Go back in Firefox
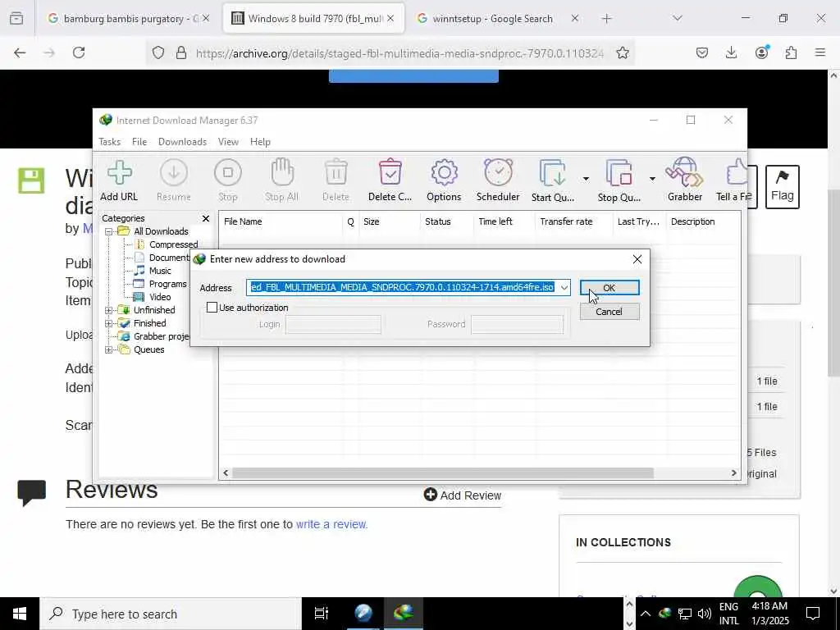 20,52
